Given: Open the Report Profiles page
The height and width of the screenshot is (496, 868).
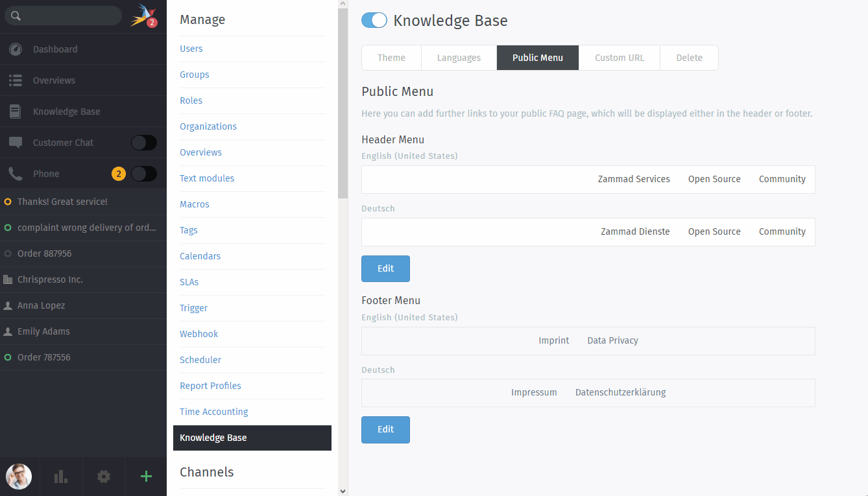Looking at the screenshot, I should click(x=211, y=386).
